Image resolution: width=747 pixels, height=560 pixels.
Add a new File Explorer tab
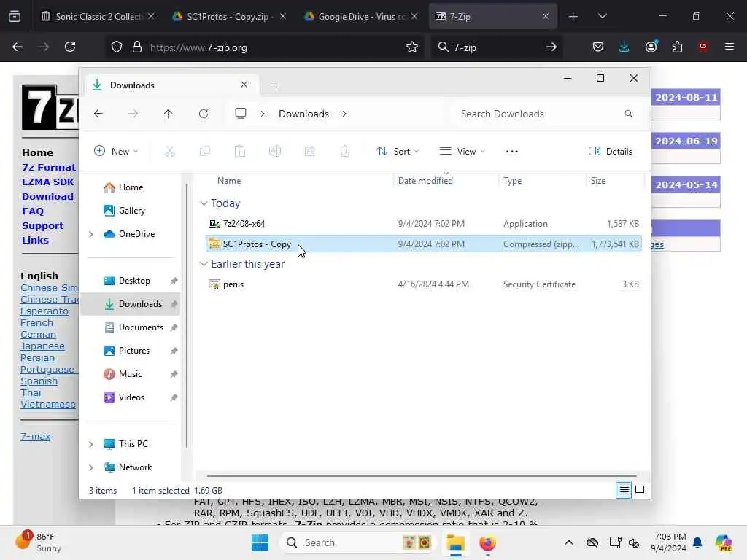pyautogui.click(x=276, y=85)
